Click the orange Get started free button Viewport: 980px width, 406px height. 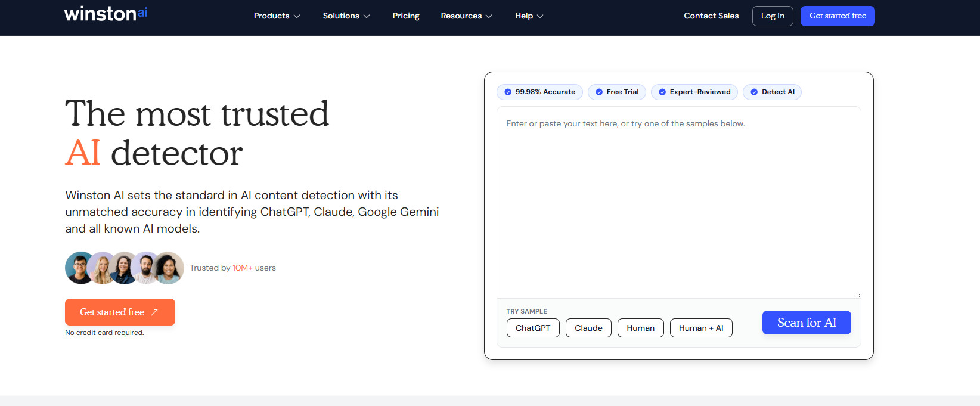pyautogui.click(x=120, y=312)
